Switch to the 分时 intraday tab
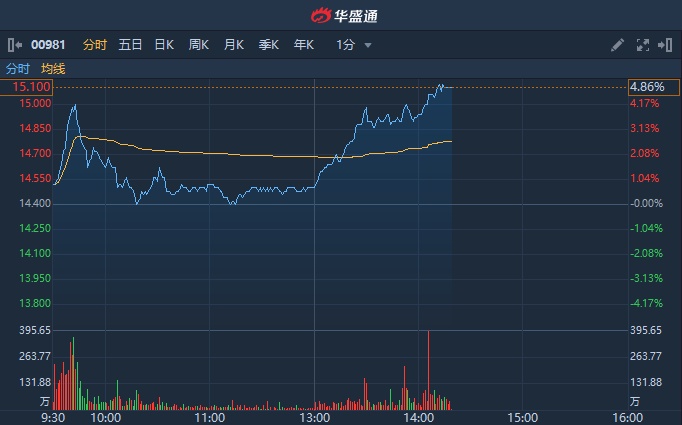The width and height of the screenshot is (682, 425). [94, 45]
